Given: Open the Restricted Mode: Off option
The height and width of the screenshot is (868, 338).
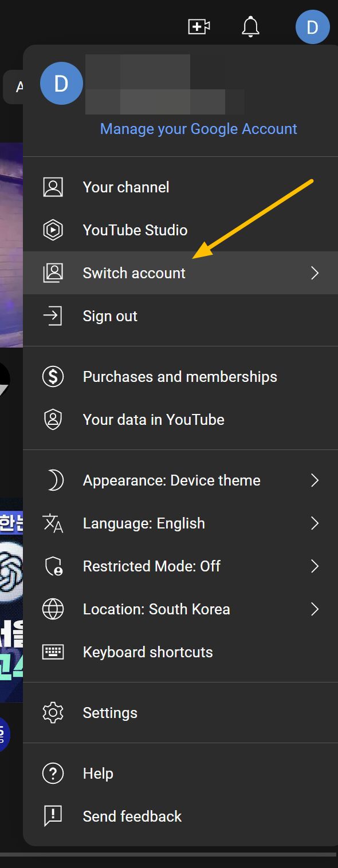Looking at the screenshot, I should [180, 566].
